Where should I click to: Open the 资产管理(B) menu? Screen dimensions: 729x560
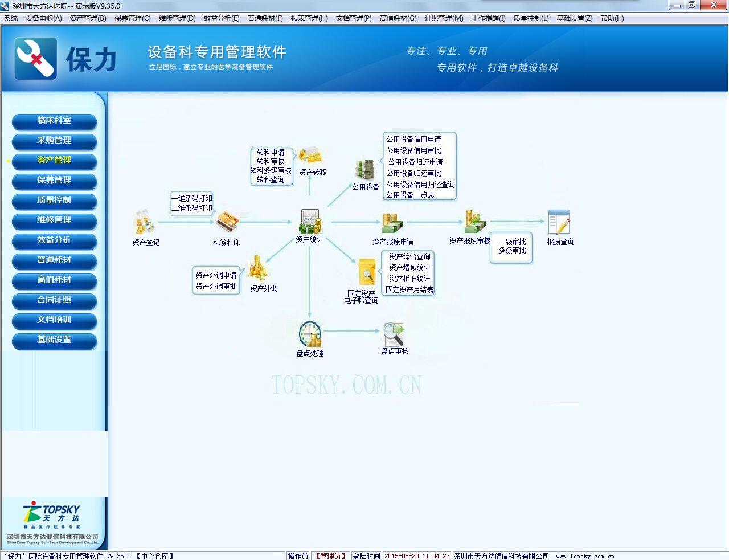pyautogui.click(x=88, y=18)
